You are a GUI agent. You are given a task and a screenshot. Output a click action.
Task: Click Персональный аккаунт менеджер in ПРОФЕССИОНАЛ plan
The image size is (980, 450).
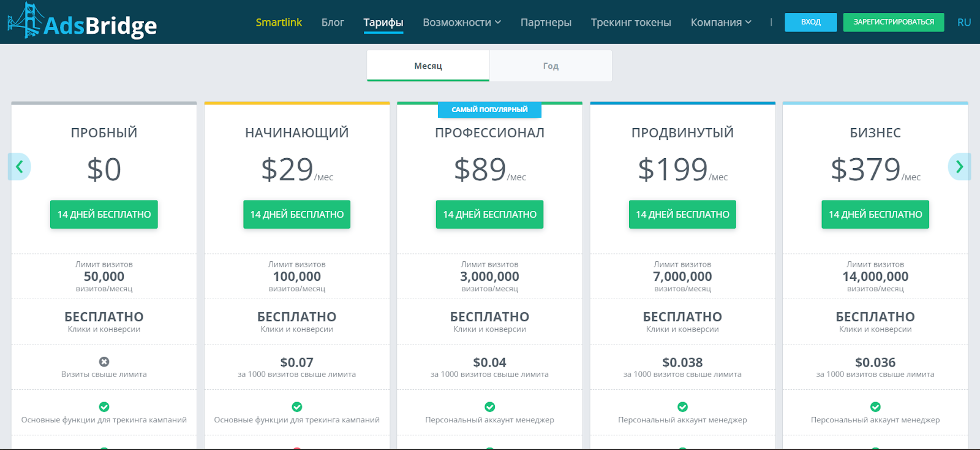[490, 420]
